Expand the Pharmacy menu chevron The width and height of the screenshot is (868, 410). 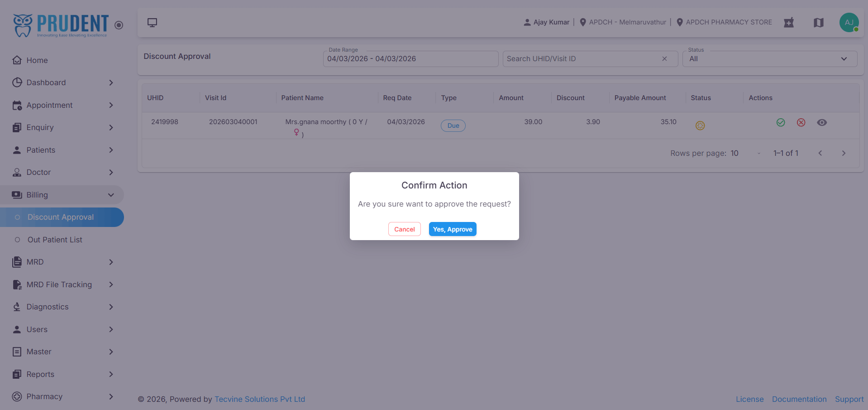pyautogui.click(x=111, y=396)
